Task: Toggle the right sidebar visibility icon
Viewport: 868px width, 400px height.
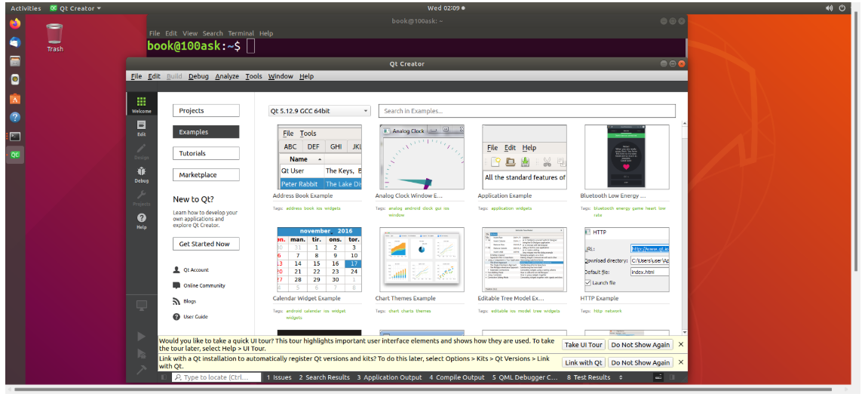Action: coord(673,377)
